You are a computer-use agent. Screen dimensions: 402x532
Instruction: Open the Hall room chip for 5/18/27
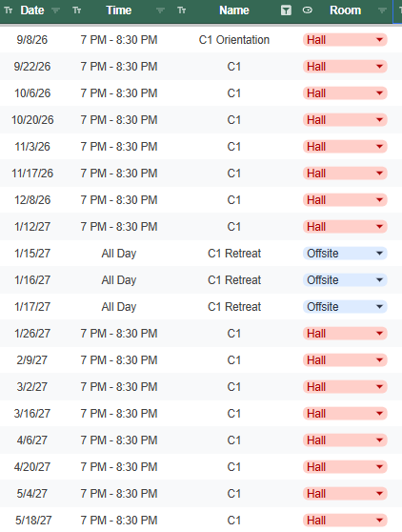click(345, 521)
